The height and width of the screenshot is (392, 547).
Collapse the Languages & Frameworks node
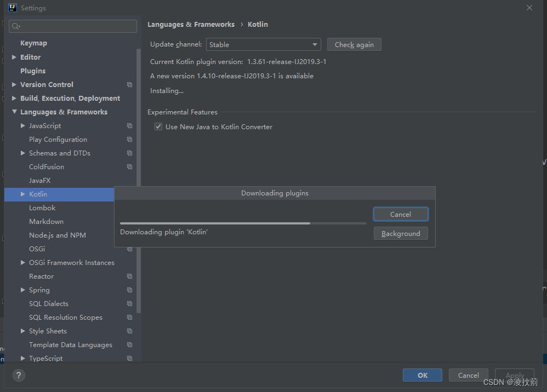14,112
